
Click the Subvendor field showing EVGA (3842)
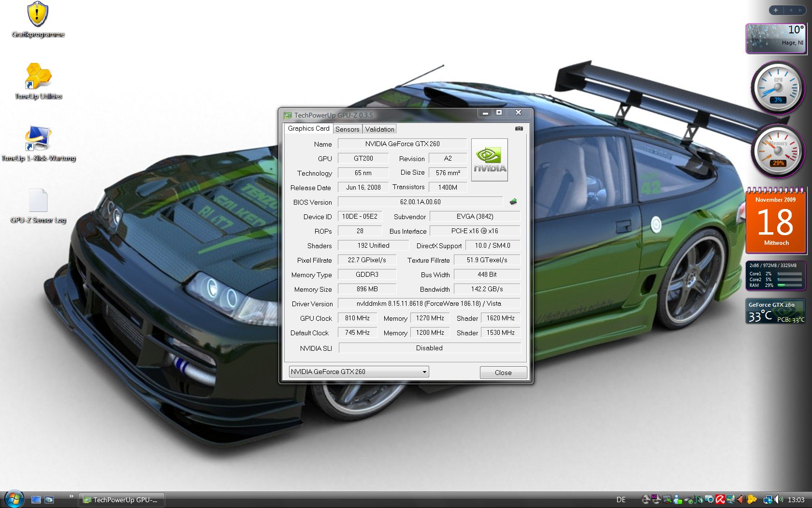point(475,216)
